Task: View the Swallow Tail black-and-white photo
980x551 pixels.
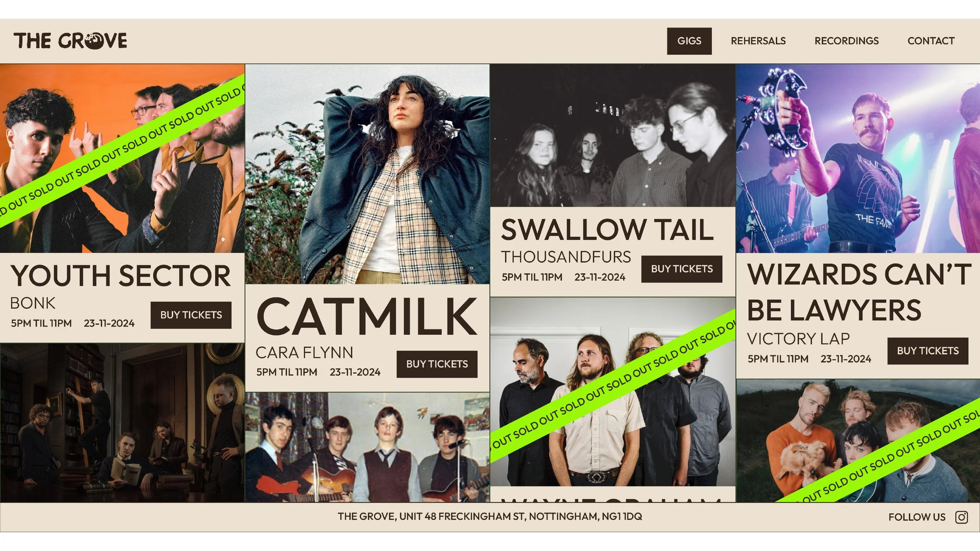Action: click(x=613, y=136)
